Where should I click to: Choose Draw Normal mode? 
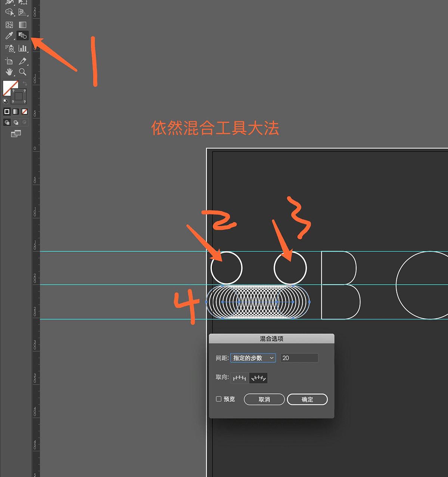point(7,122)
